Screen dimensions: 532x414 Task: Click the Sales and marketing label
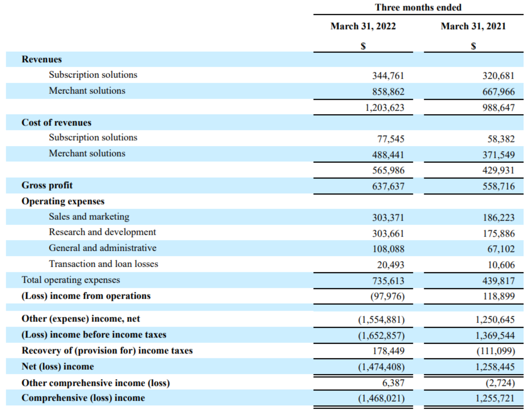click(89, 217)
